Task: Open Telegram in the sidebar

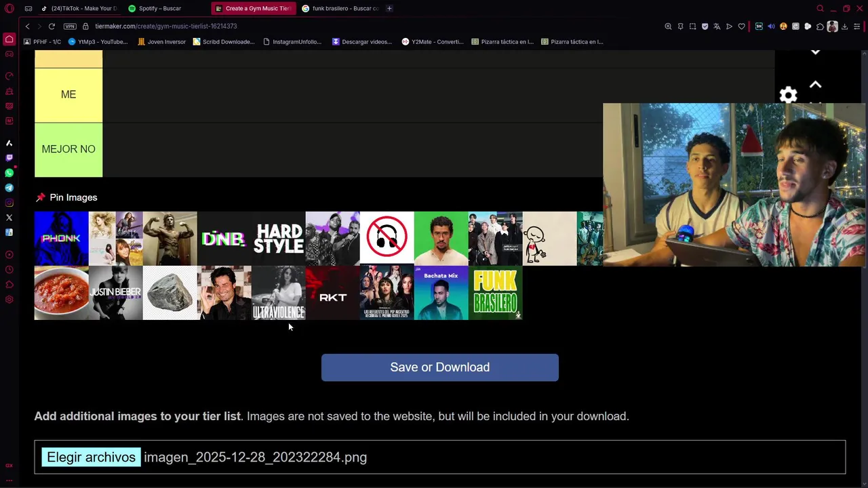Action: coord(9,188)
